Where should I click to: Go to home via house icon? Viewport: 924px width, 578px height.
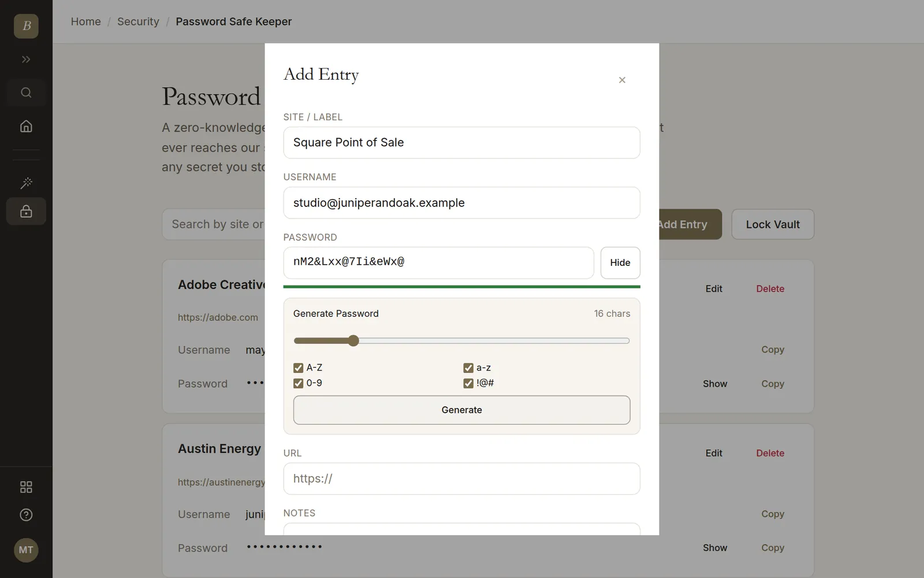[26, 126]
